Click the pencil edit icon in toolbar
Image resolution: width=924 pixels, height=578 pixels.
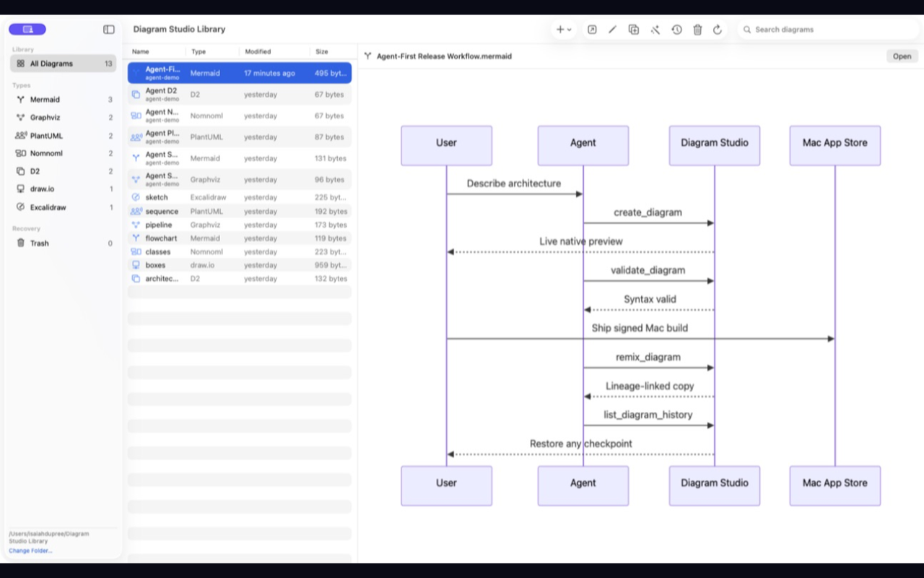point(613,30)
